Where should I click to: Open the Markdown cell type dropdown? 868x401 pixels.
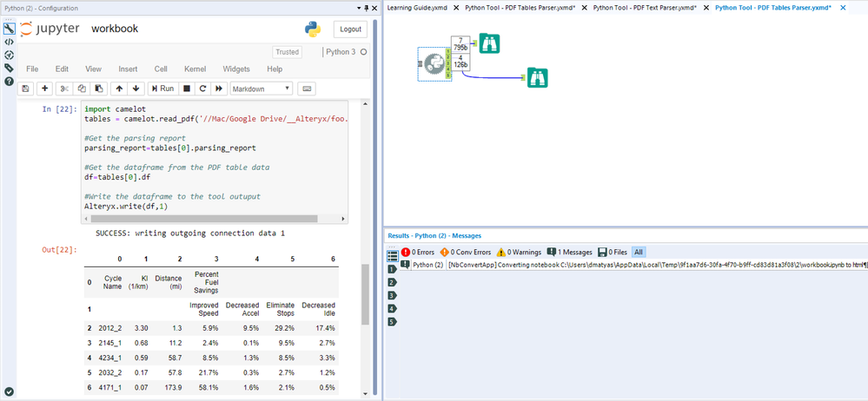coord(262,89)
